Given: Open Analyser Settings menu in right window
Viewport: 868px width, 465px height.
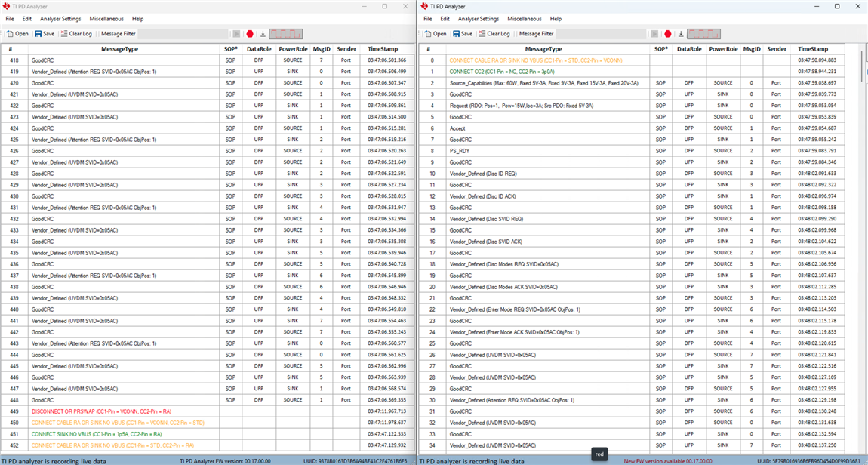Looking at the screenshot, I should point(479,19).
